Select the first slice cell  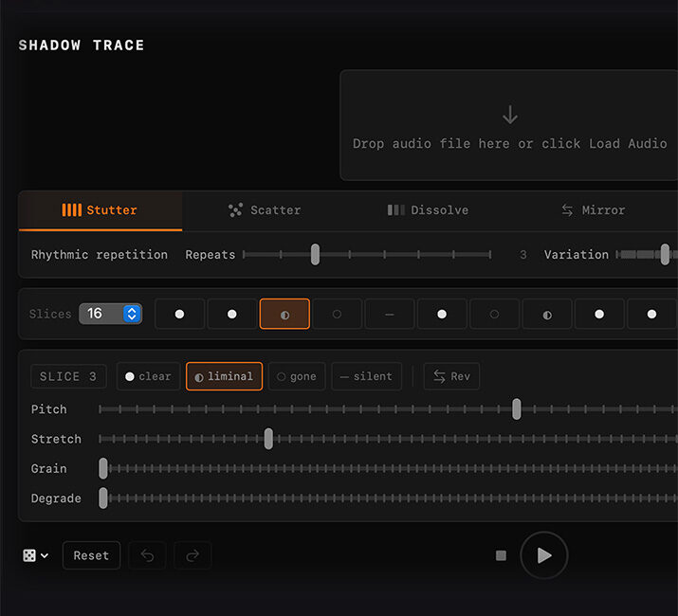coord(179,314)
